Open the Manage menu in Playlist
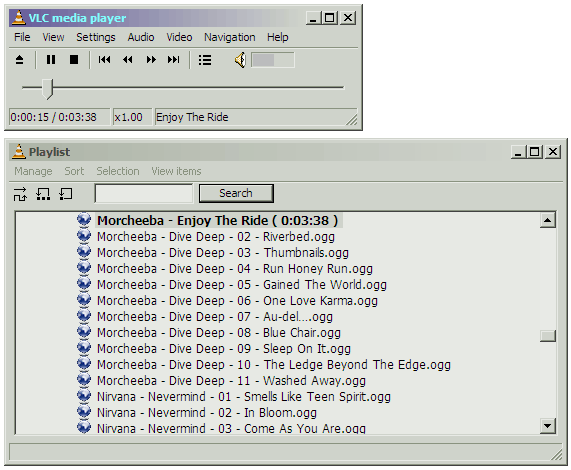 pos(33,171)
